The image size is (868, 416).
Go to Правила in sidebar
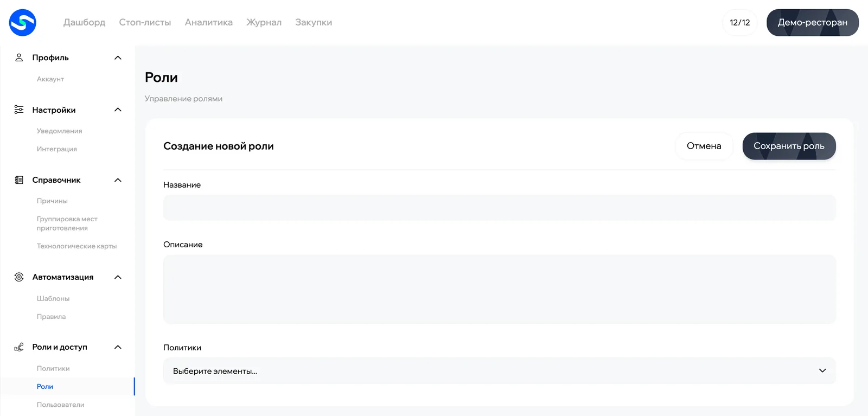(x=51, y=317)
